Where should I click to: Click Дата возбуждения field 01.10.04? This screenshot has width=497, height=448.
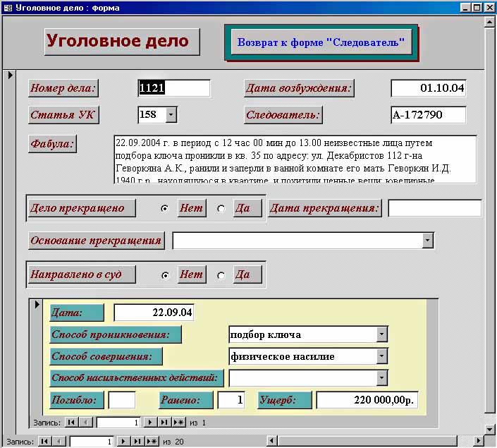pos(429,88)
